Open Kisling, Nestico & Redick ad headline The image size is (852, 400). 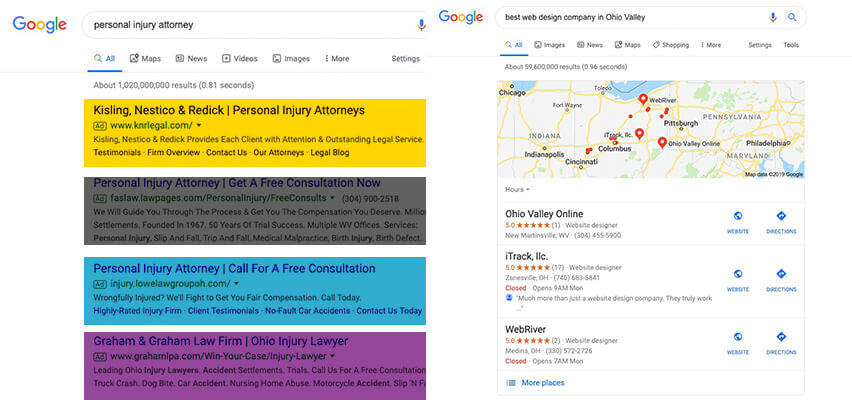click(x=229, y=110)
